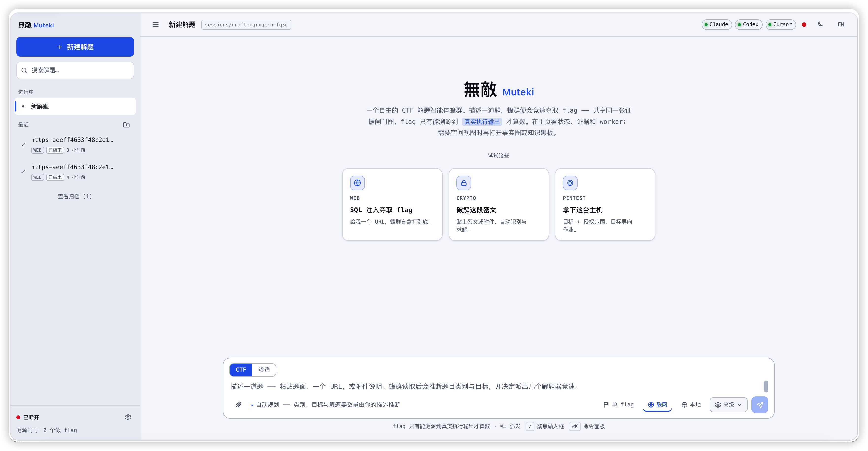Click the 溯源闸门: 0 个假 flag status text
This screenshot has height=451, width=868.
click(x=47, y=430)
